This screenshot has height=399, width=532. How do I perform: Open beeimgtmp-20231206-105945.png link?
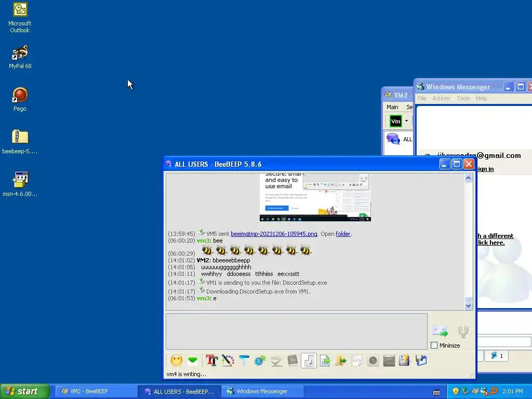274,234
